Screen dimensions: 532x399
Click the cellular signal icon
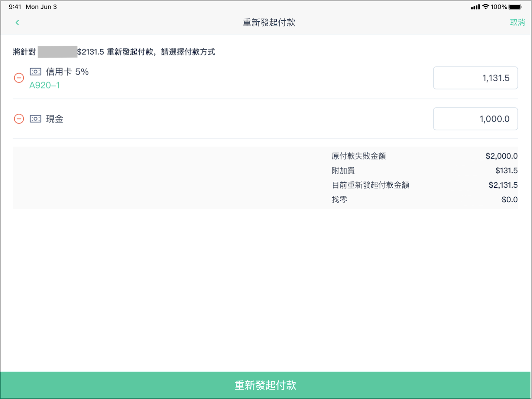pyautogui.click(x=475, y=7)
